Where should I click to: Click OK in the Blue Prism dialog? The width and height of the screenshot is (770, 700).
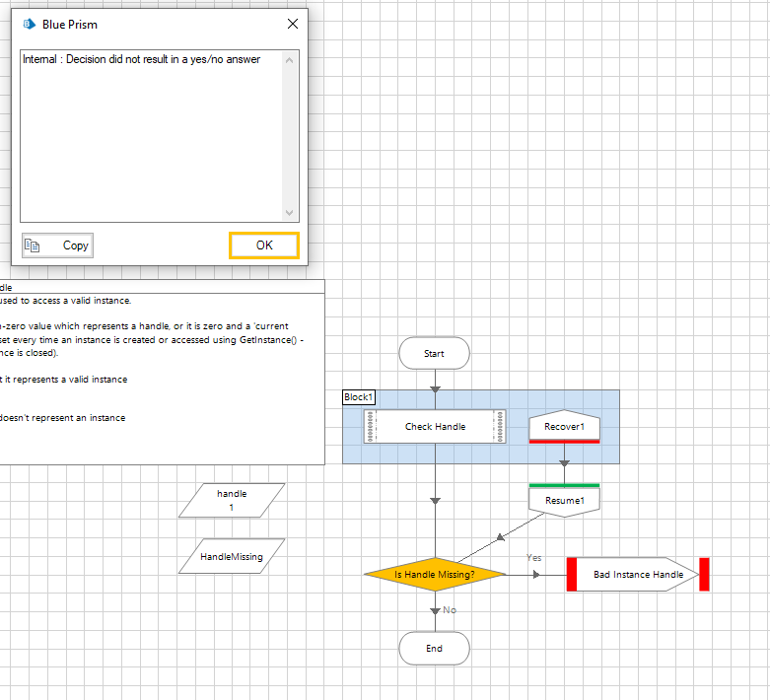pos(263,245)
